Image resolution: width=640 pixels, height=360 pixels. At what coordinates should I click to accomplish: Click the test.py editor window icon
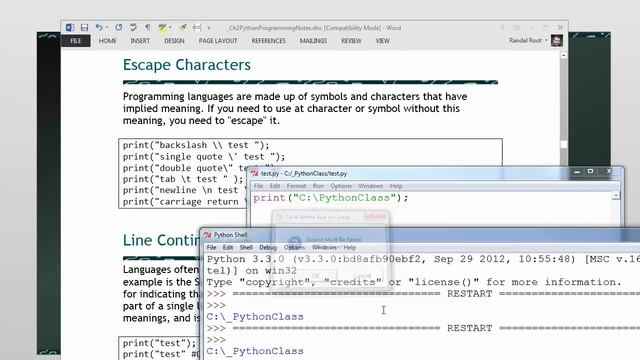(x=255, y=173)
